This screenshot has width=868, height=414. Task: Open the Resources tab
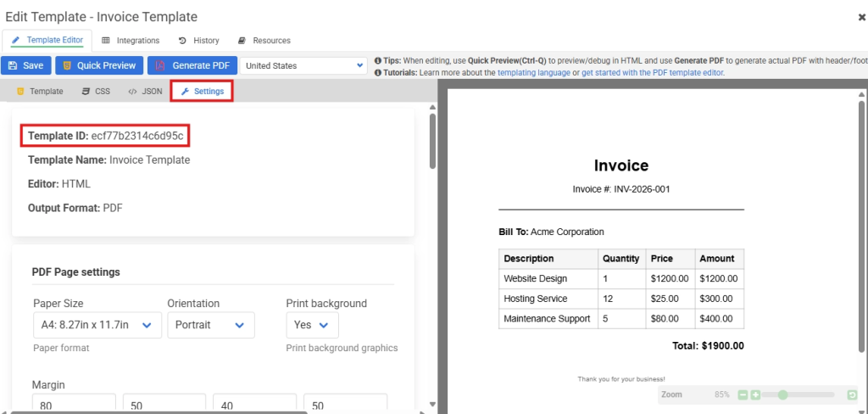point(264,40)
